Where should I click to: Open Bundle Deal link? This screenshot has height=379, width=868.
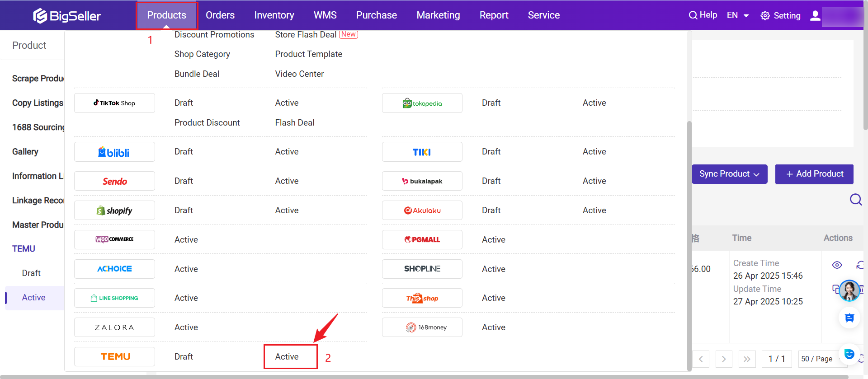click(x=197, y=74)
